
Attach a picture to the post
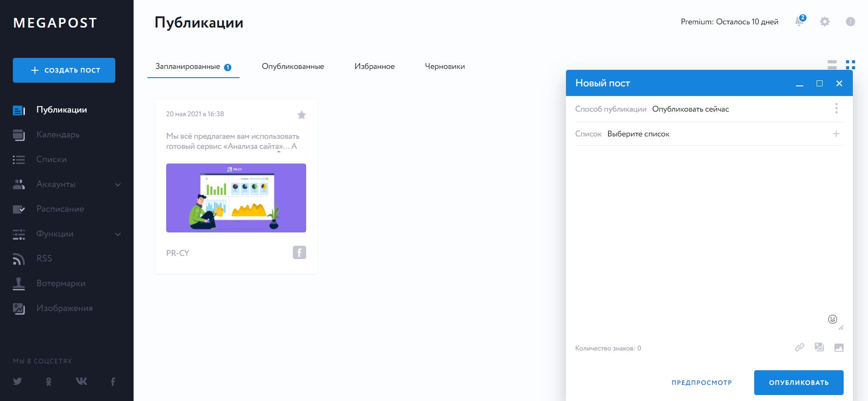(x=839, y=348)
